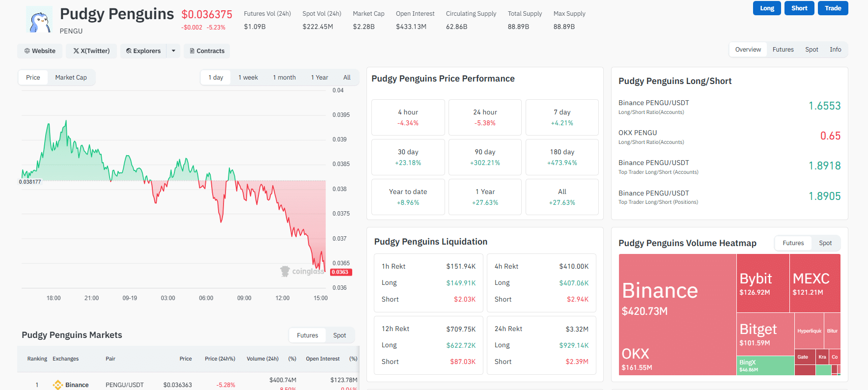Screen dimensions: 868x390
Task: Click the 180 day performance card
Action: click(x=562, y=157)
